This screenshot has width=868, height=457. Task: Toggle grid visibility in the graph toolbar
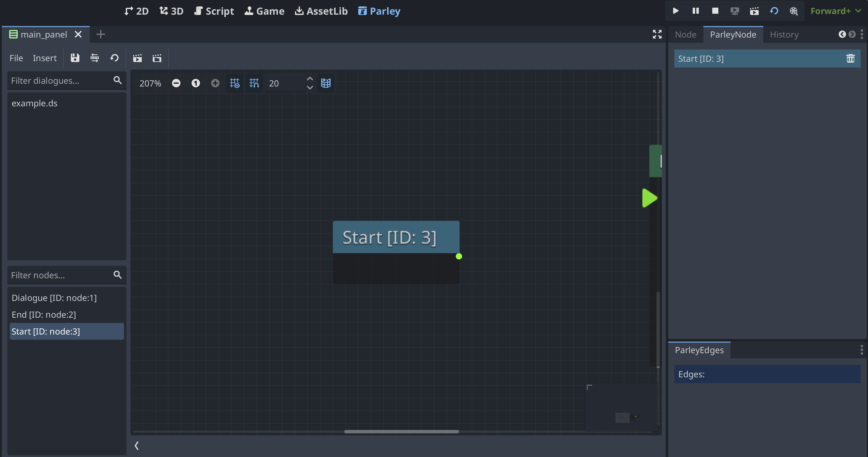point(235,83)
